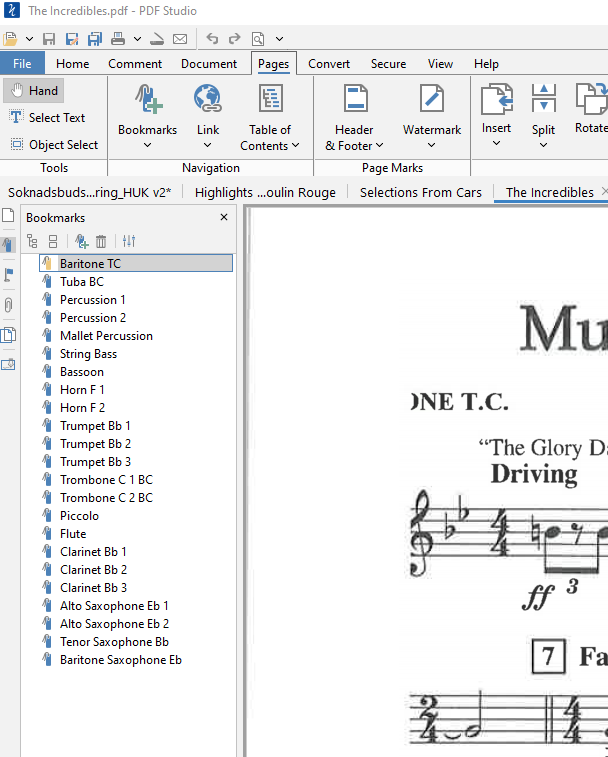Open the Convert ribbon tab

pos(329,64)
